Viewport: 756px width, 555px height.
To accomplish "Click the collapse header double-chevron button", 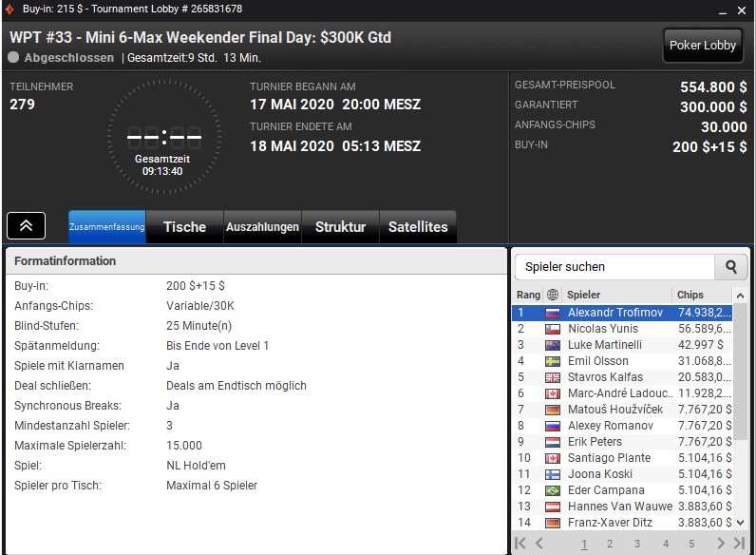I will pyautogui.click(x=26, y=225).
